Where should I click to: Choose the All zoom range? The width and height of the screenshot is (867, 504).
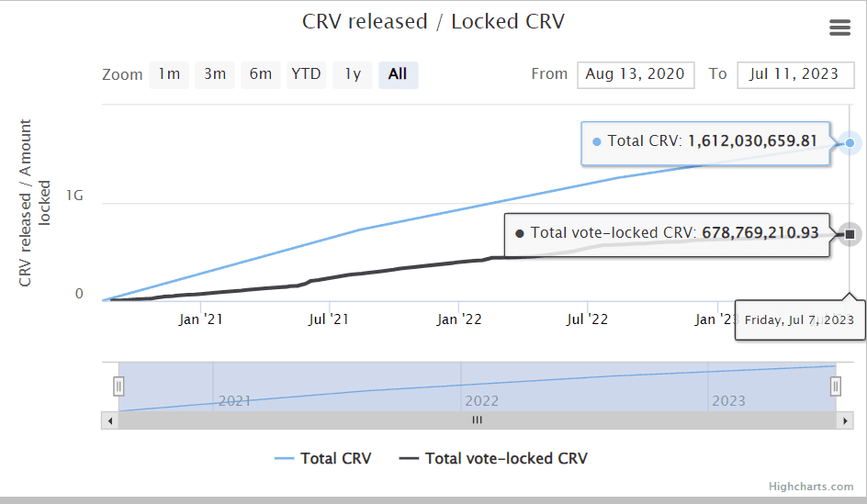398,74
